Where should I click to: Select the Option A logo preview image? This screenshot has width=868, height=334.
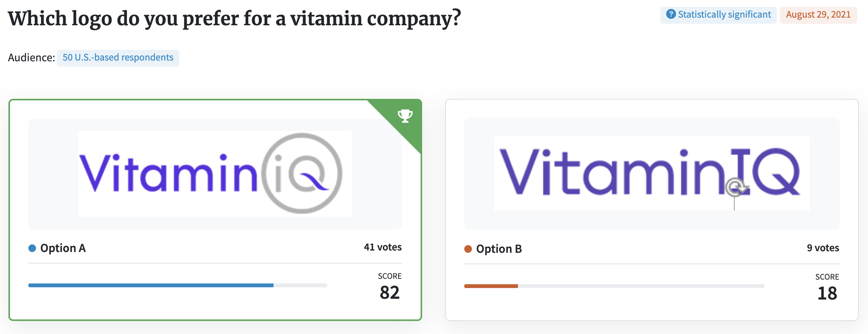[215, 173]
